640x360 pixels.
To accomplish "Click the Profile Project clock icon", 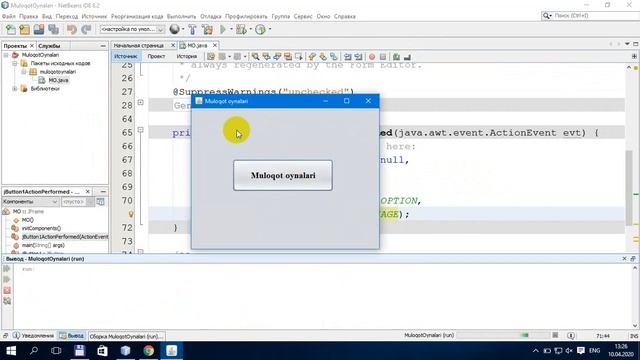I will pos(260,29).
